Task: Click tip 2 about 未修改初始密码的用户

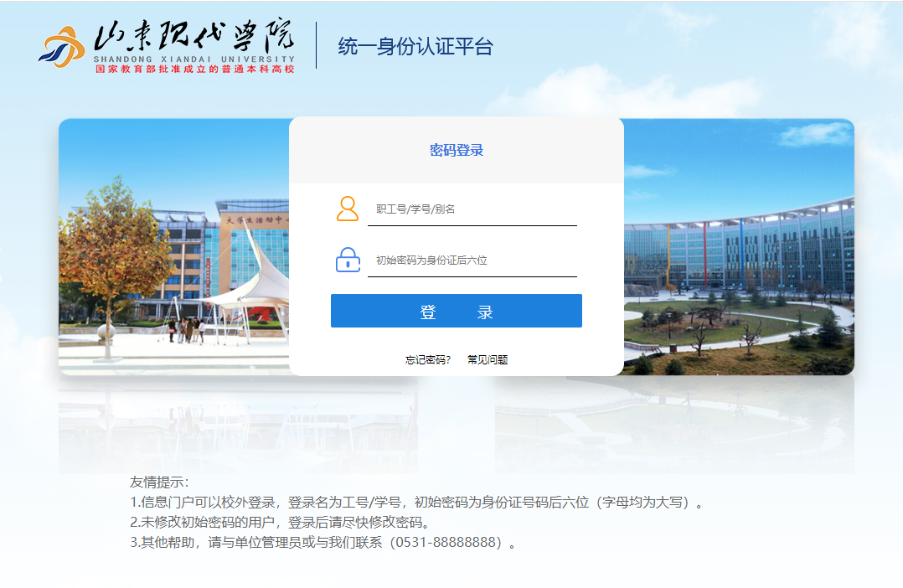Action: tap(279, 523)
